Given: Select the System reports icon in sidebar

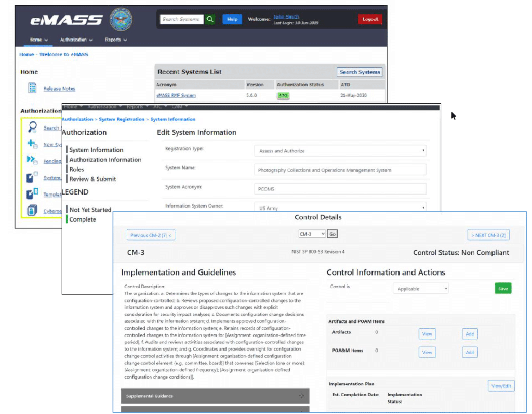Looking at the screenshot, I should [x=31, y=178].
